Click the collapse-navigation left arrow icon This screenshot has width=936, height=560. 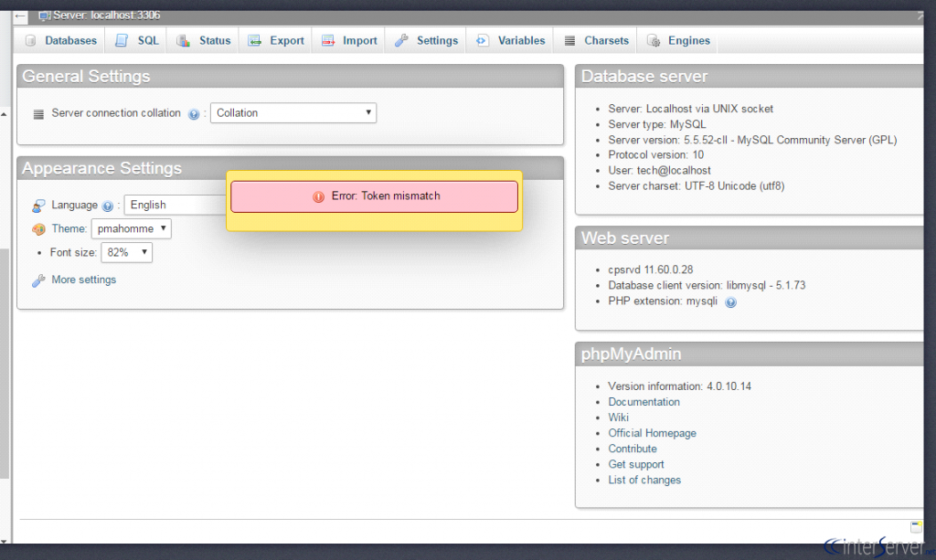coord(20,16)
